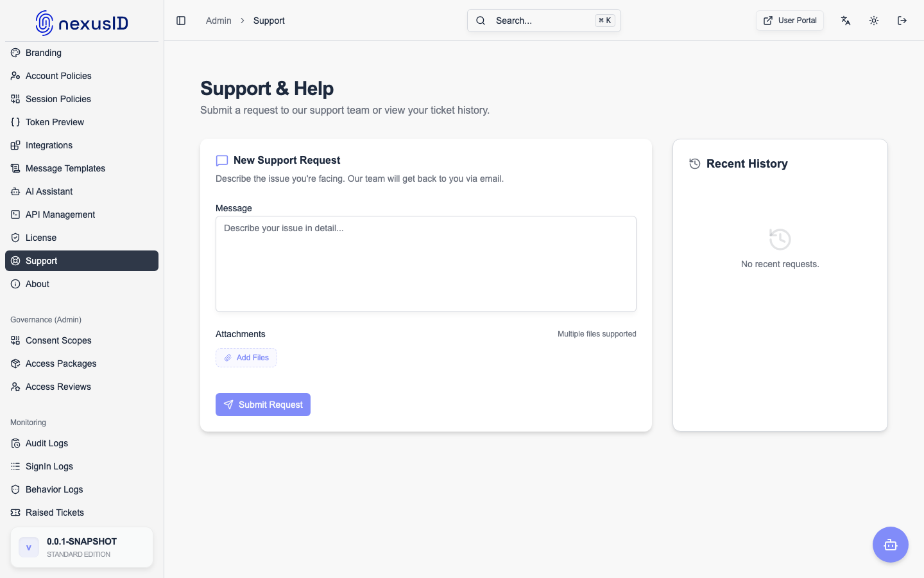Click the Behavior Logs icon
Screen dimensions: 924x578
coord(15,489)
